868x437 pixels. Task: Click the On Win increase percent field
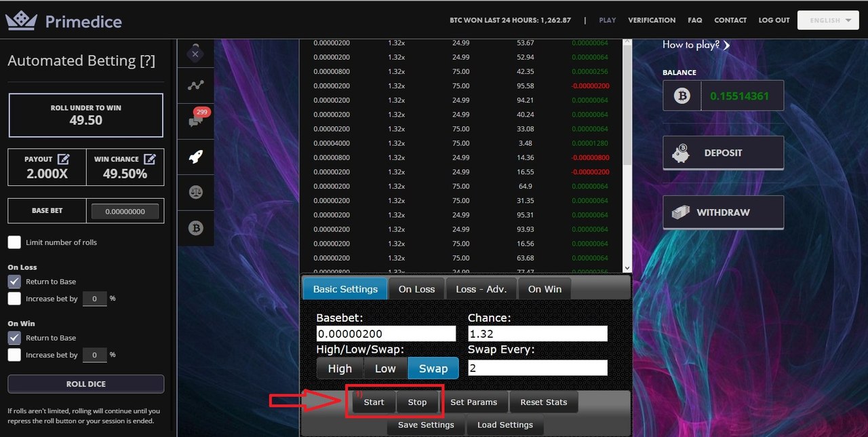(x=94, y=355)
